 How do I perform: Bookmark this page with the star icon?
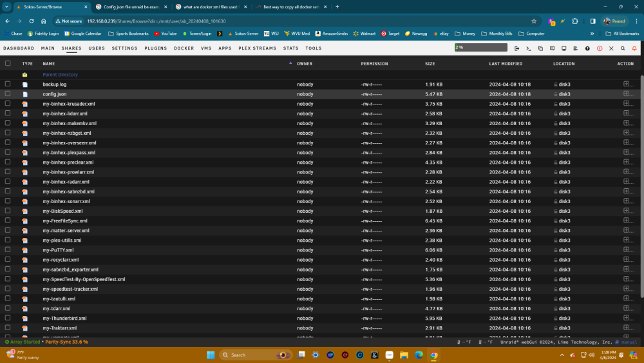[534, 21]
